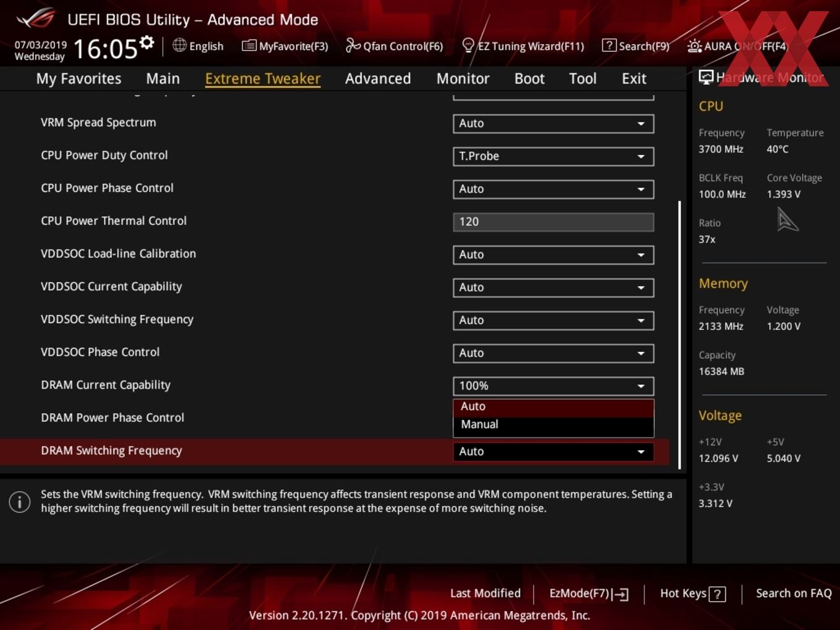
Task: Expand DRAM Switching Frequency dropdown
Action: click(x=553, y=451)
